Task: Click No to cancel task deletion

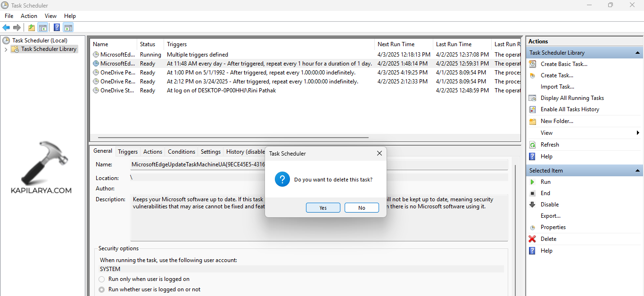Action: click(x=362, y=208)
